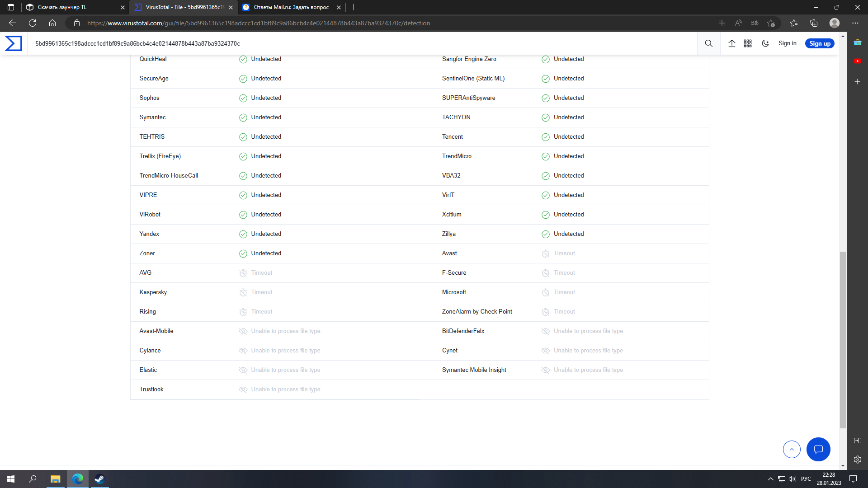
Task: Click the network tray icon
Action: pyautogui.click(x=782, y=479)
